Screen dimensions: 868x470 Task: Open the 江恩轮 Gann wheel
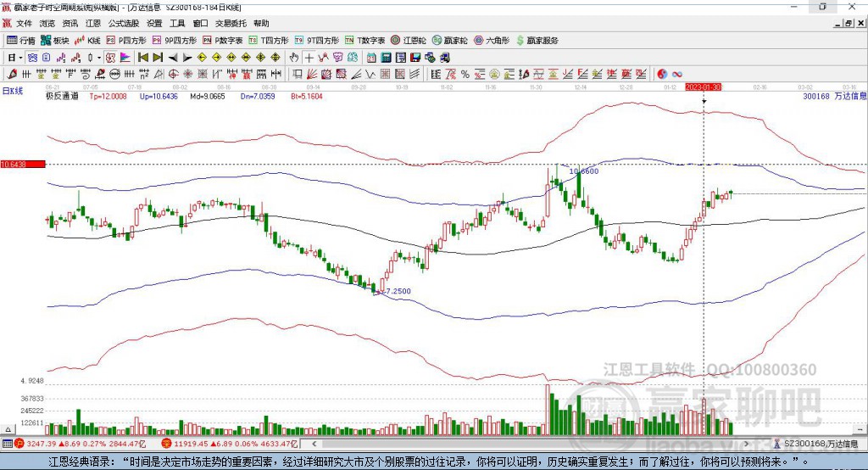click(409, 41)
